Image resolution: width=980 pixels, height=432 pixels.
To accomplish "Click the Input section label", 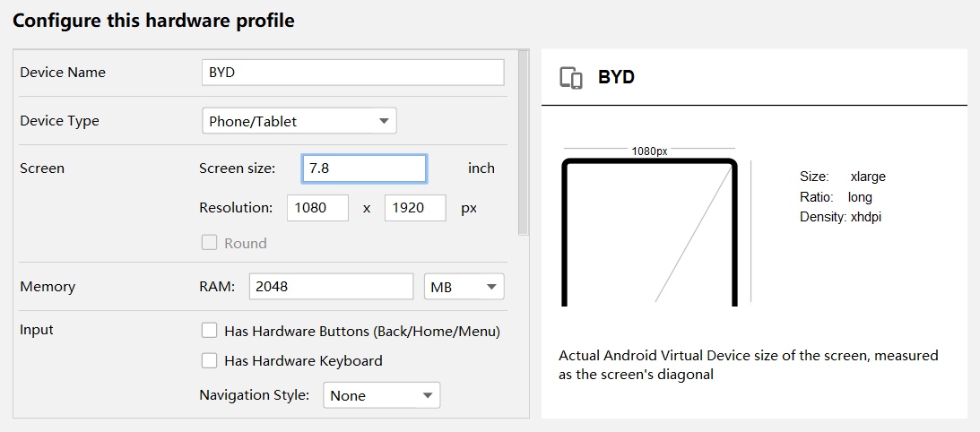I will [37, 330].
